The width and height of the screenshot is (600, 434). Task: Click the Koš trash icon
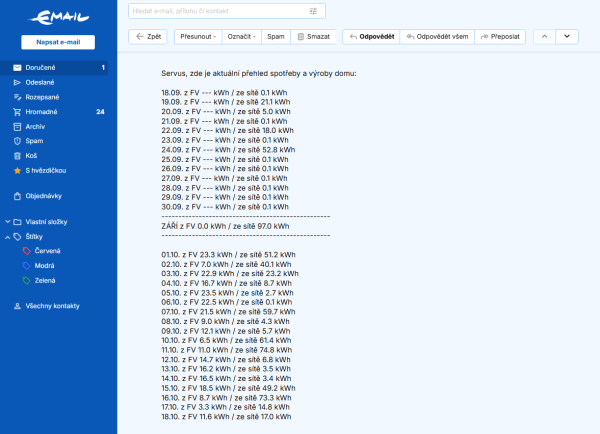tap(17, 156)
